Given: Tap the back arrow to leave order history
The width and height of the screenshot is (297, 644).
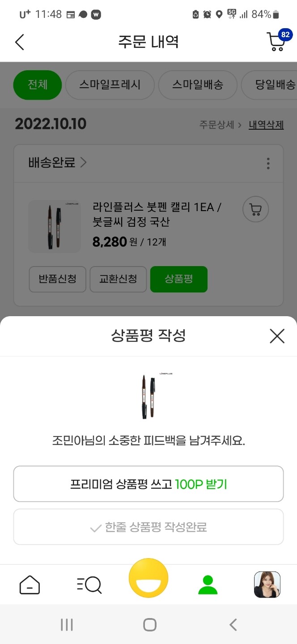Looking at the screenshot, I should [x=19, y=42].
